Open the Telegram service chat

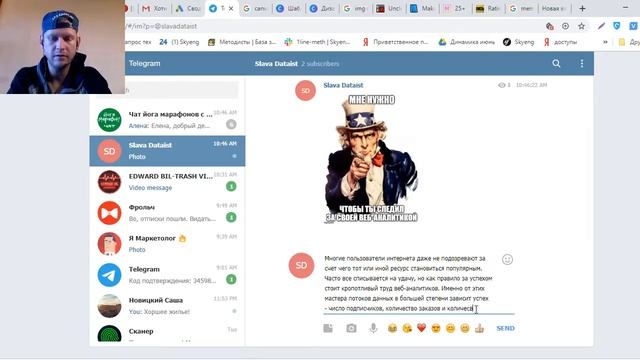[167, 275]
